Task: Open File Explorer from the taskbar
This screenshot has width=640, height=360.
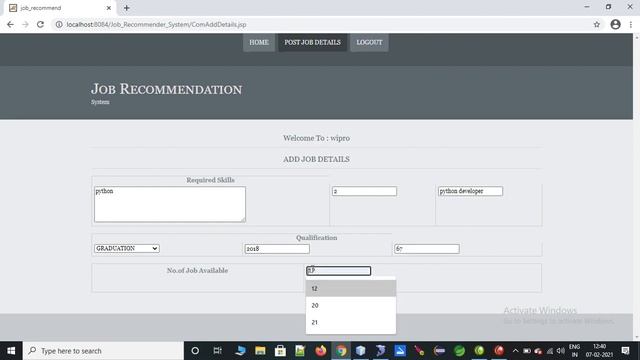Action: pos(260,351)
